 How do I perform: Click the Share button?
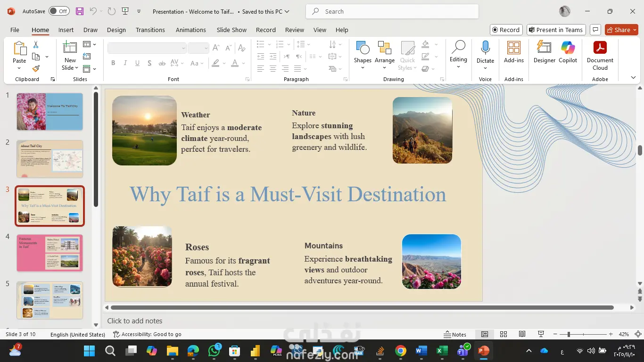(x=621, y=30)
